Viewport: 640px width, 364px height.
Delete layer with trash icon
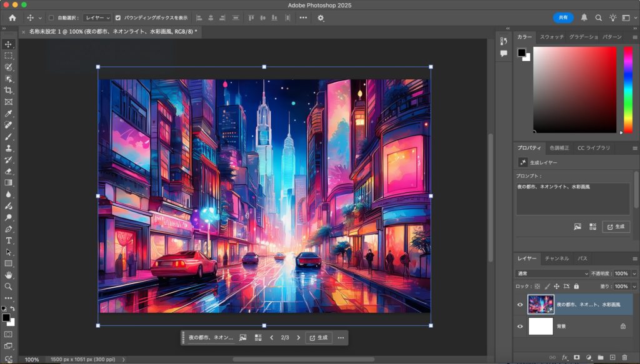tap(625, 357)
